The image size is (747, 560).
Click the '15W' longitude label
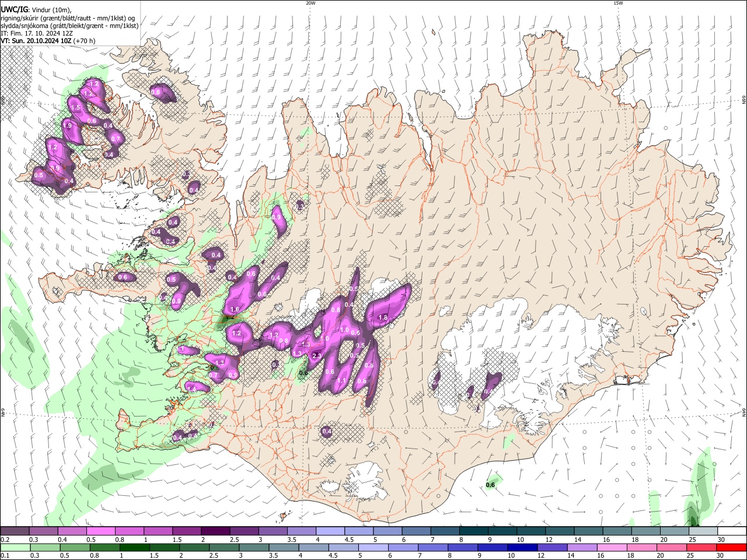pyautogui.click(x=619, y=3)
